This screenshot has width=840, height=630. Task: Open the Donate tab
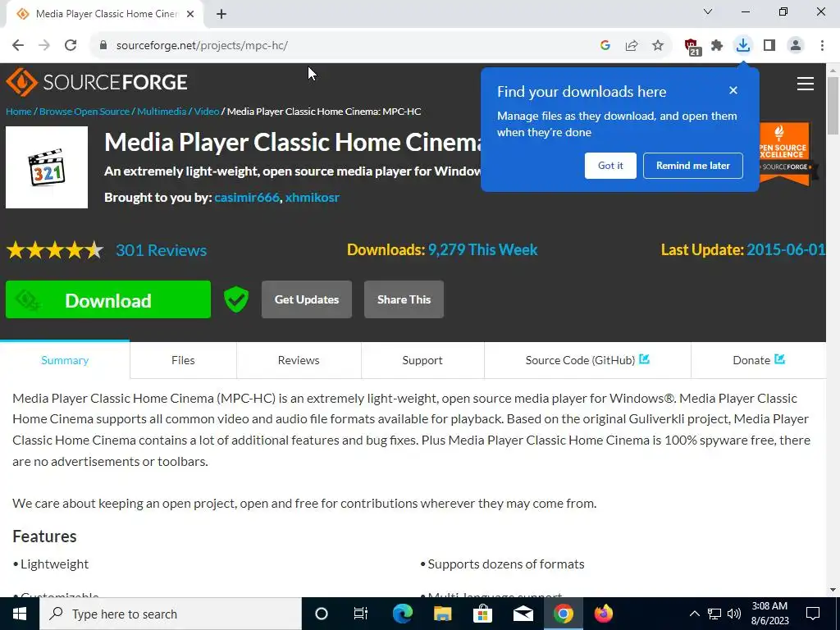[759, 360]
